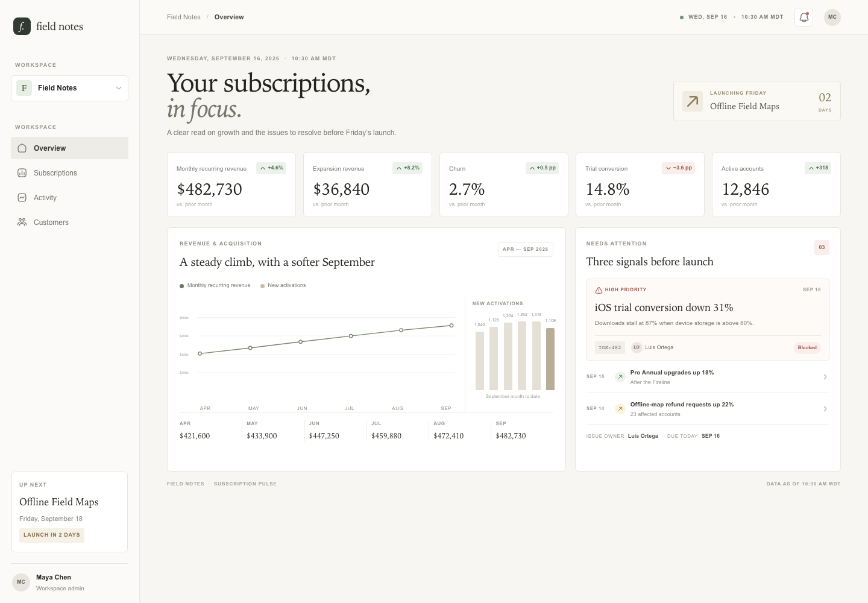Open Activity in the sidebar
This screenshot has height=603, width=868.
point(69,198)
